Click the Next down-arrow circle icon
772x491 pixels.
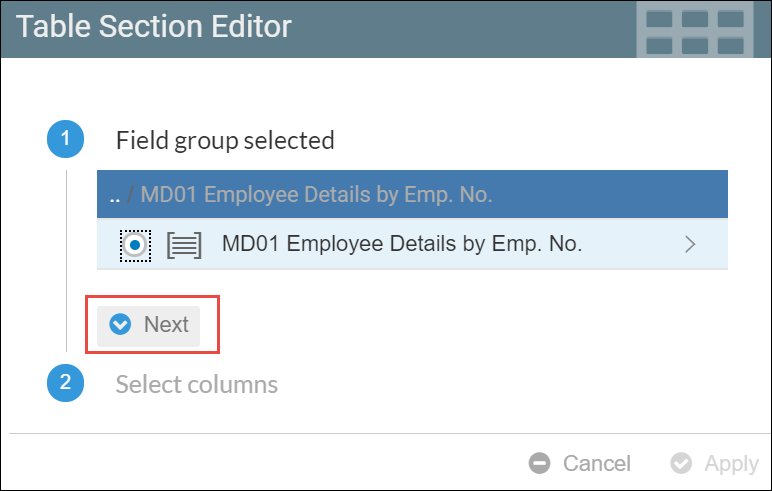click(121, 325)
